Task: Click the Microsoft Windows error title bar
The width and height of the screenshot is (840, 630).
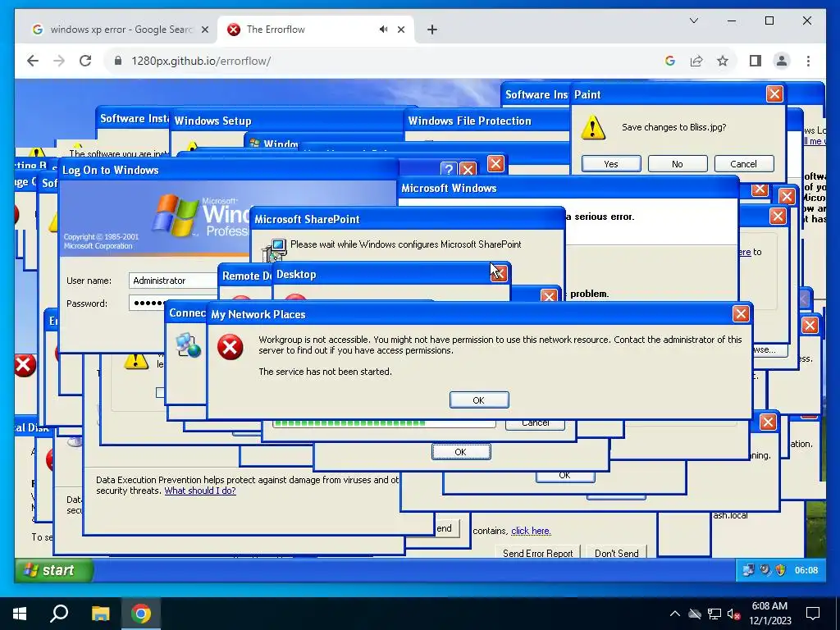Action: pos(568,188)
